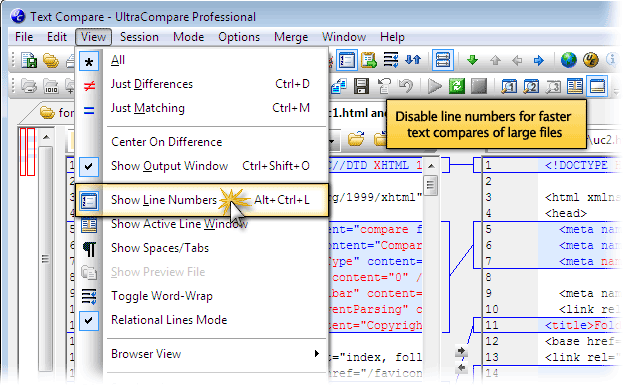Image resolution: width=625 pixels, height=388 pixels.
Task: Click the gray play start compare icon
Action: tap(434, 86)
